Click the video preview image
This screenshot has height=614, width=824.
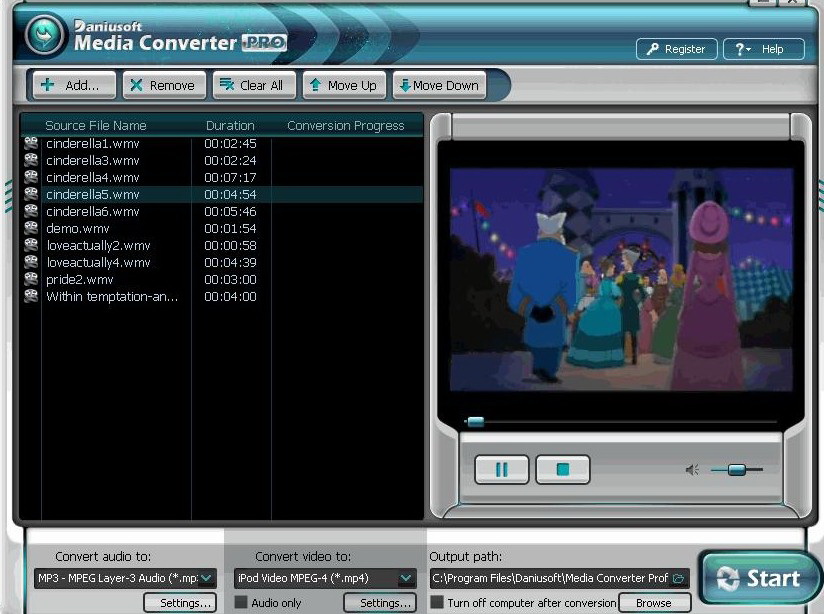click(621, 280)
